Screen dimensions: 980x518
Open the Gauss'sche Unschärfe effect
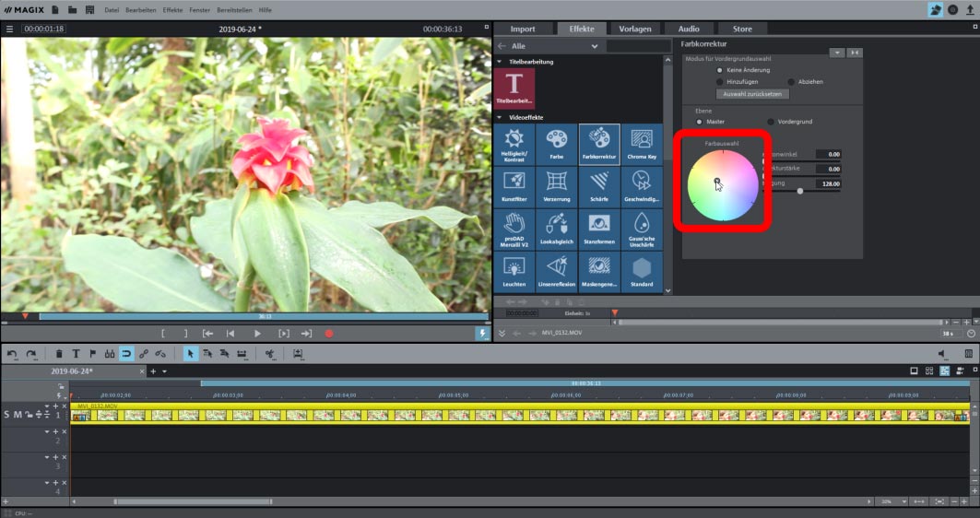642,230
